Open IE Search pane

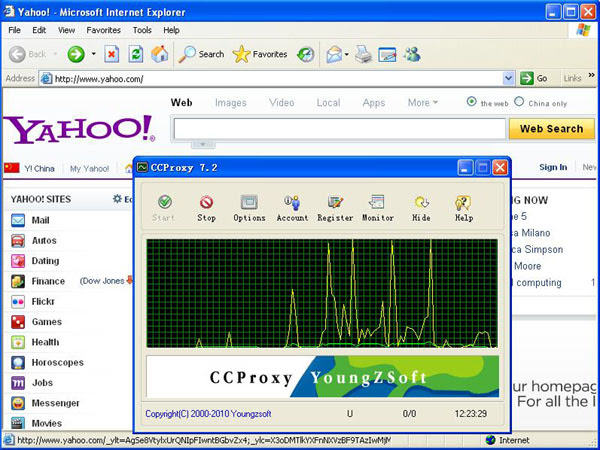(x=201, y=54)
